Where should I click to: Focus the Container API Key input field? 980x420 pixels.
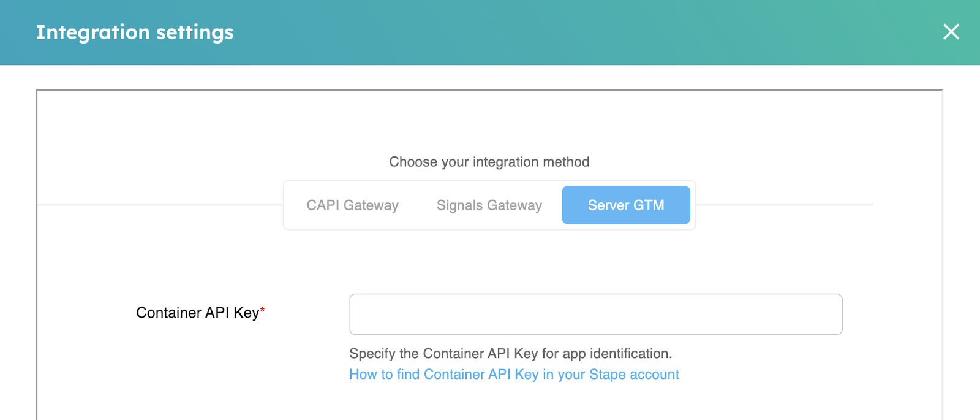point(596,315)
